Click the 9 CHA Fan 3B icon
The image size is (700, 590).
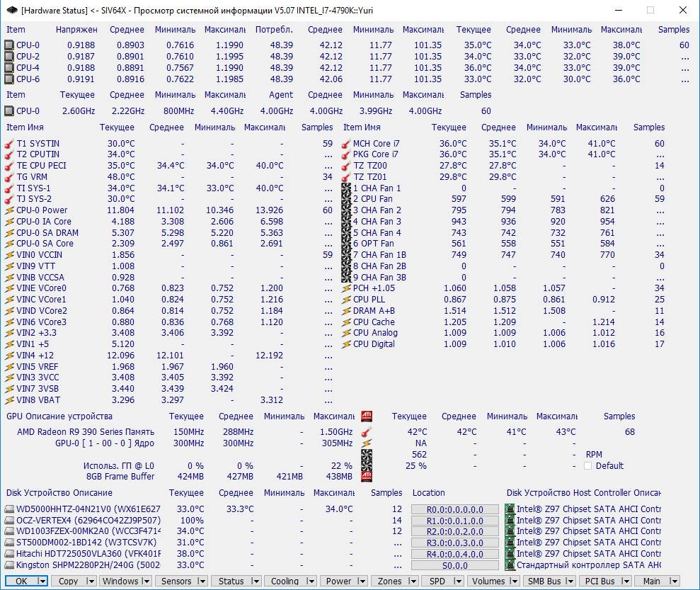click(346, 278)
